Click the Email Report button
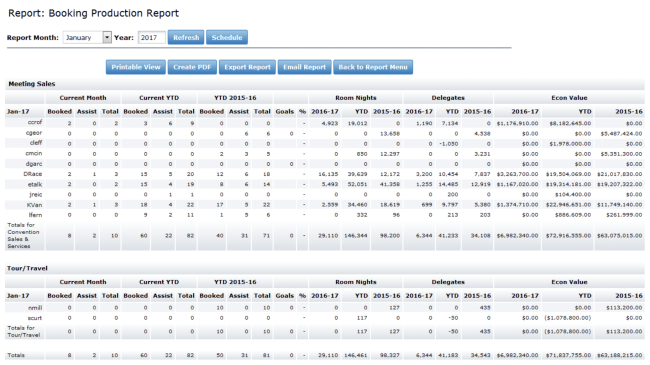Viewport: 650px width, 365px height. coord(304,67)
